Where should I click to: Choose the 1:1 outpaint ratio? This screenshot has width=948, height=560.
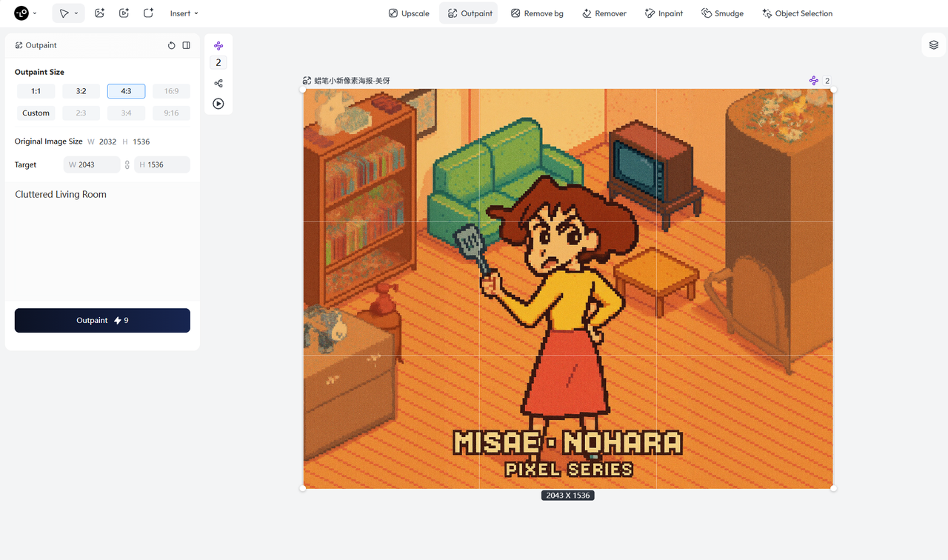pyautogui.click(x=36, y=91)
